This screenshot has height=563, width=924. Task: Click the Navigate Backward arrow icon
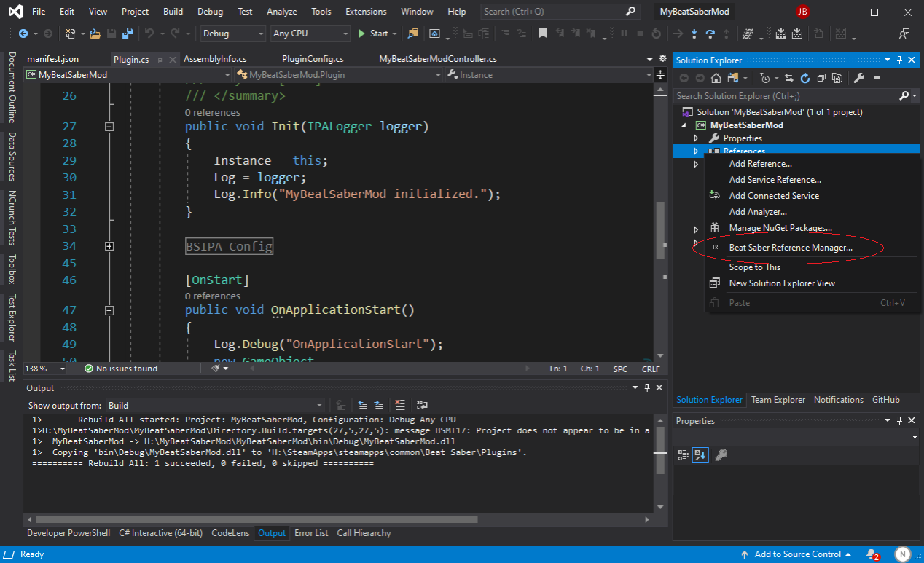pyautogui.click(x=23, y=34)
